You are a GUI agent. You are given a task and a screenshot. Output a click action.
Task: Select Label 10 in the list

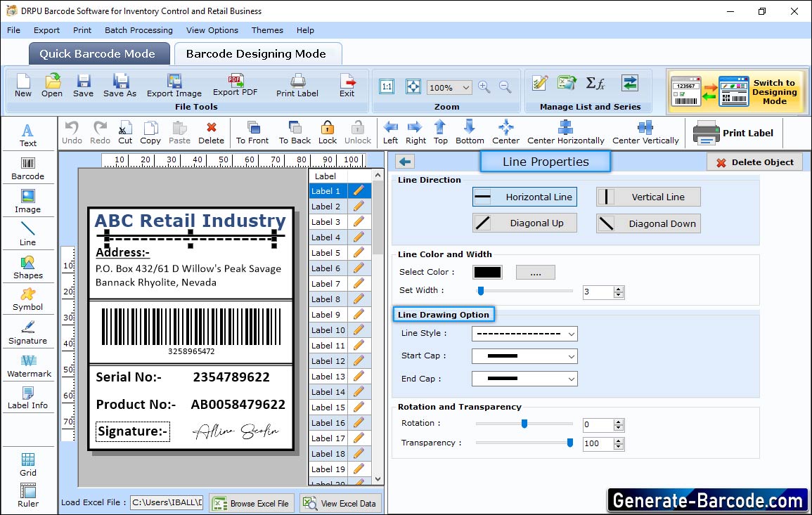pos(328,330)
